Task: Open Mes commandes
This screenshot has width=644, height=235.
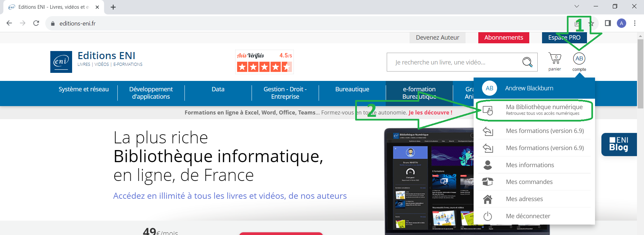Action: click(x=534, y=182)
